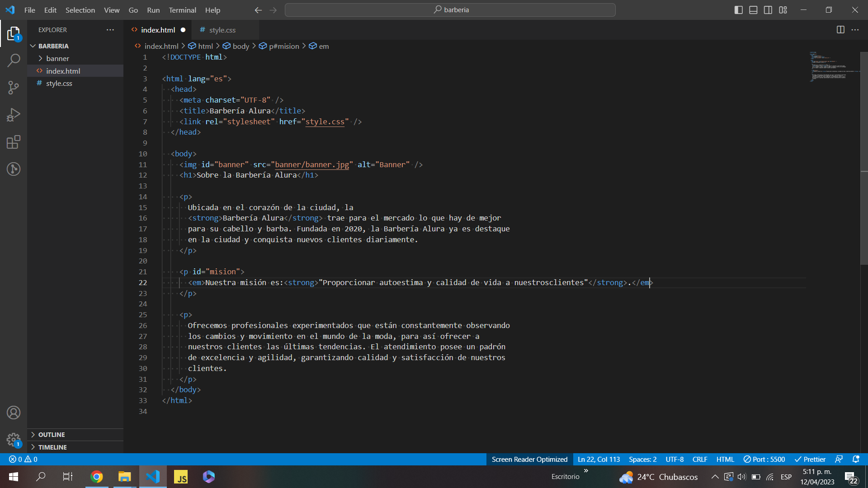Open the Windows Start menu
Viewport: 868px width, 488px height.
point(14,477)
